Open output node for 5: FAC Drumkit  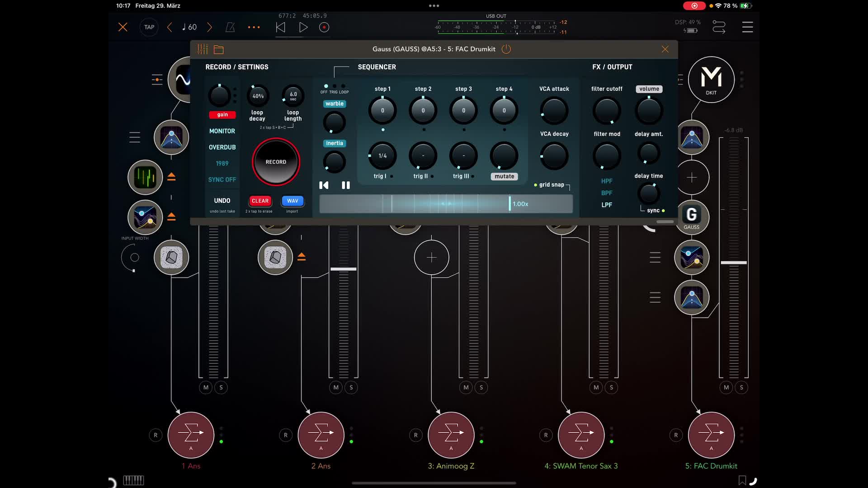(x=711, y=435)
